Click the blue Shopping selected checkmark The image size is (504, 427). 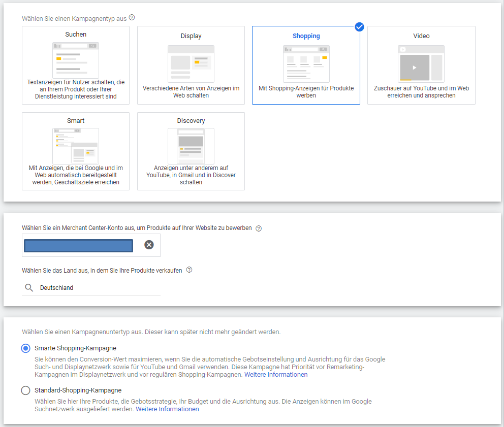pyautogui.click(x=359, y=27)
